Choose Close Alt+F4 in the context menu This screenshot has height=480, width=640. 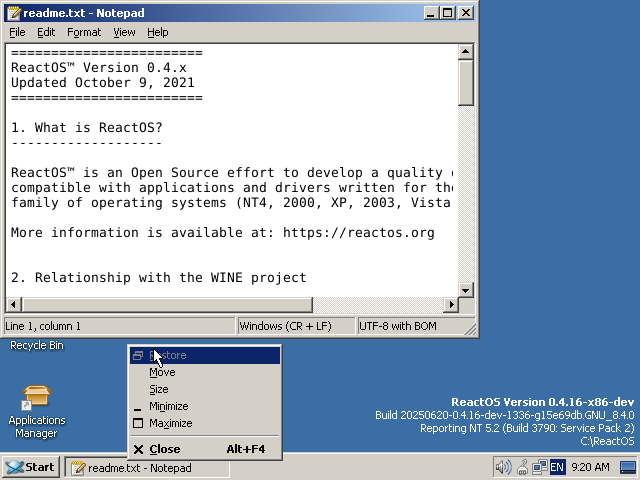205,449
